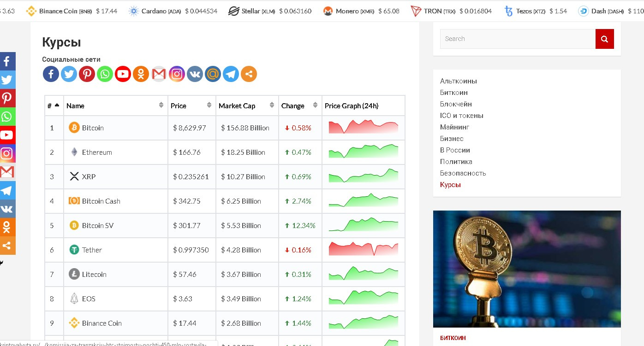
Task: Sort table by Change column
Action: pyautogui.click(x=300, y=106)
